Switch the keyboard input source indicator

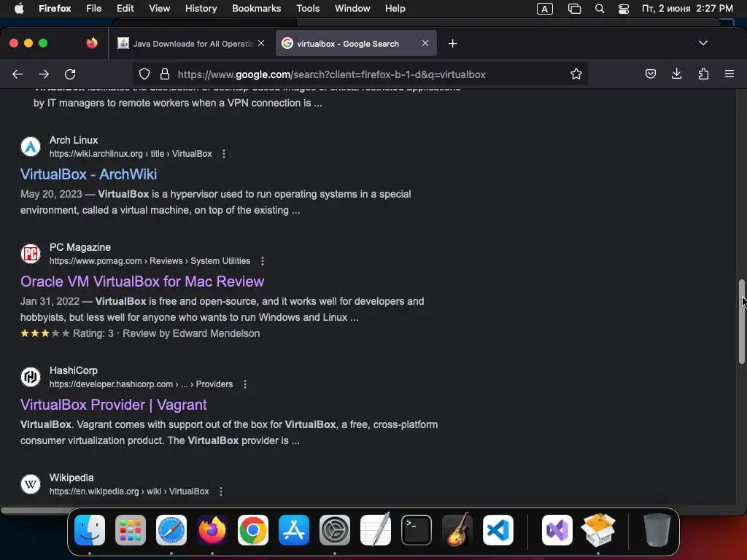544,9
